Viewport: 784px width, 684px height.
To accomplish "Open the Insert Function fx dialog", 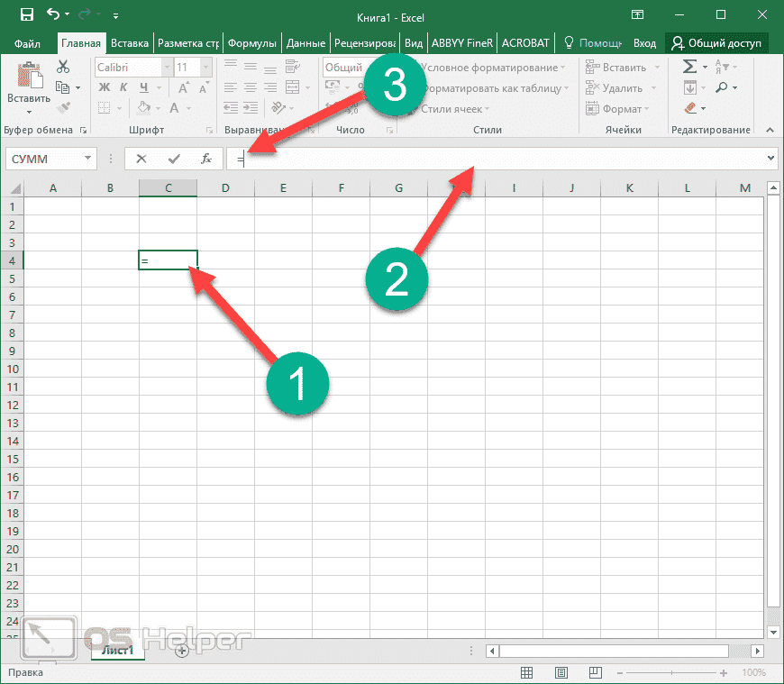I will tap(205, 159).
